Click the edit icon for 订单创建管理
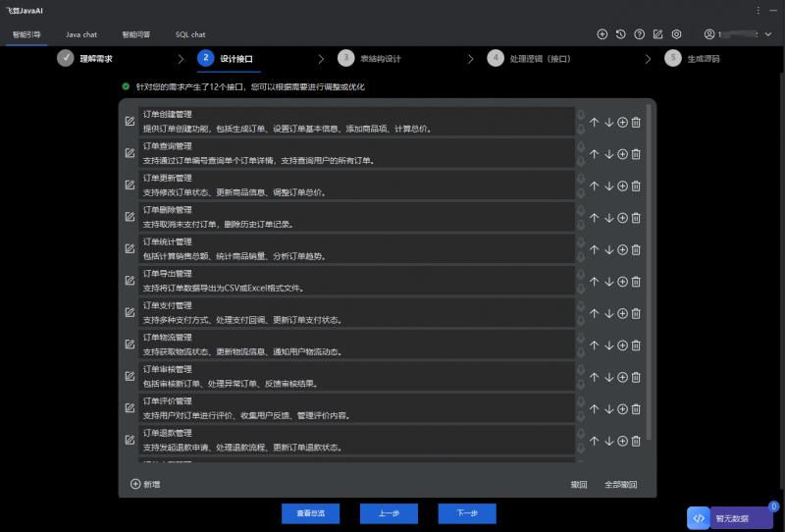Viewport: 785px width, 532px height. 130,122
